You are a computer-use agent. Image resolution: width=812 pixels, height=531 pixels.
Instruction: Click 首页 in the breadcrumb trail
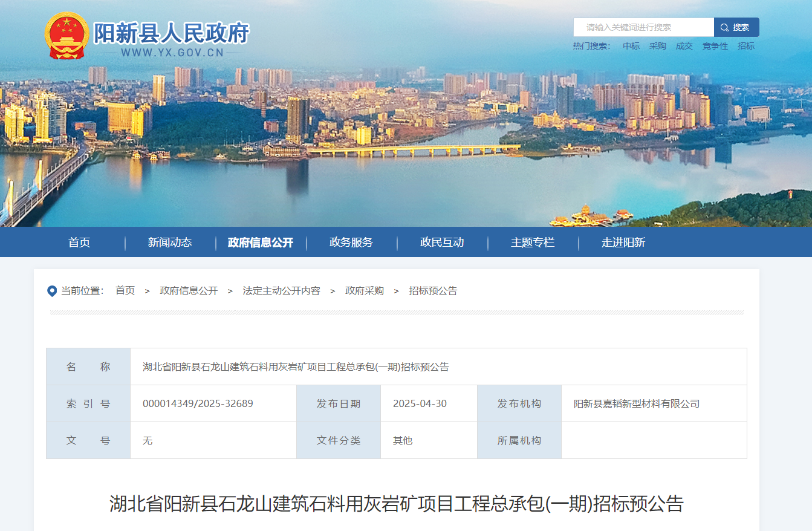(125, 291)
